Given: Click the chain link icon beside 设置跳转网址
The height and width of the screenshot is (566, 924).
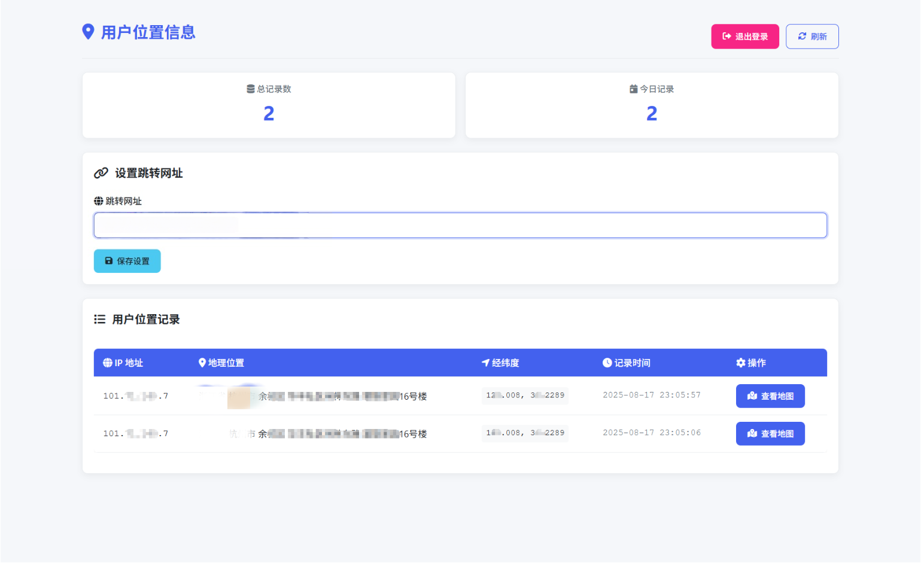Looking at the screenshot, I should 101,173.
